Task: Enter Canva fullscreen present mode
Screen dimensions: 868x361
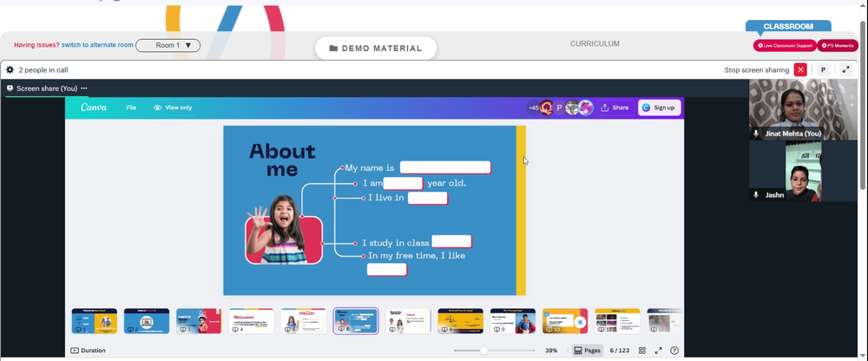Action: (x=658, y=351)
